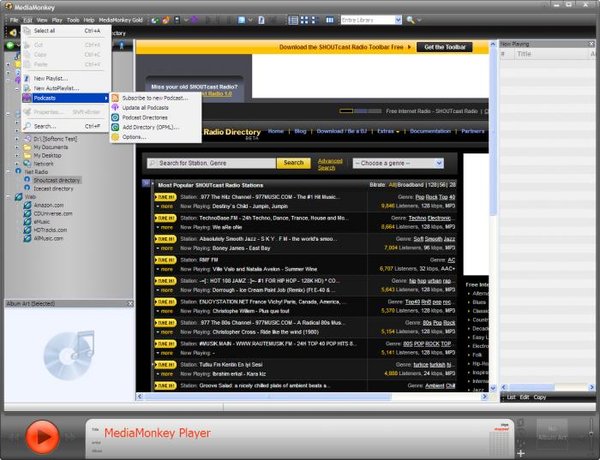Click the Smooth genre link for Absolutely Smooth Jazz
Screen dimensions: 600x460
click(x=433, y=239)
